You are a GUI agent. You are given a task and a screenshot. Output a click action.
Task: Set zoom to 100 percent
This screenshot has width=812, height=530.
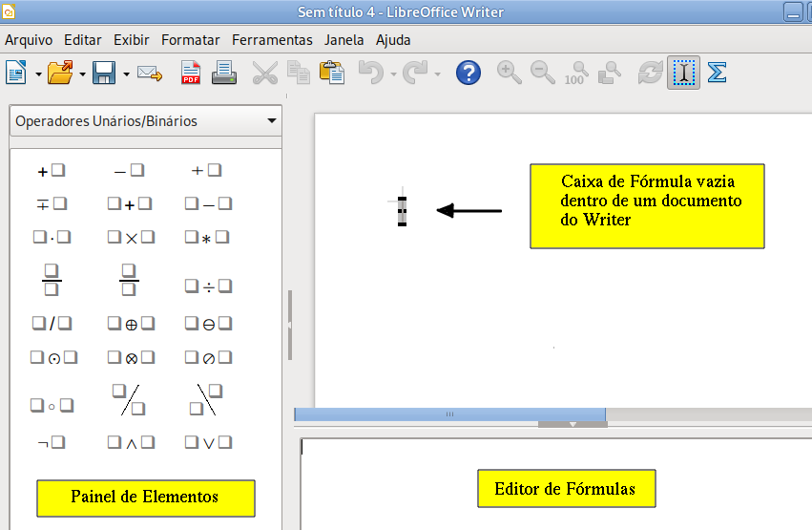576,73
